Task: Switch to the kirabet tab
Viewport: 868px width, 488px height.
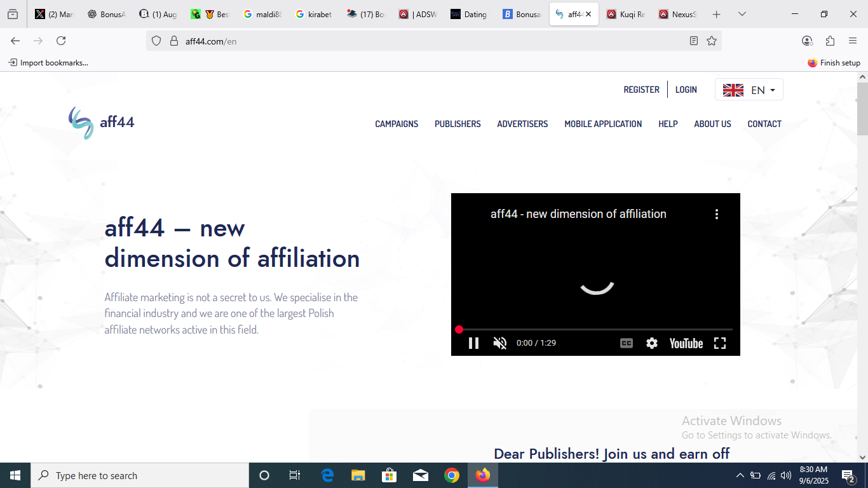Action: click(x=314, y=14)
